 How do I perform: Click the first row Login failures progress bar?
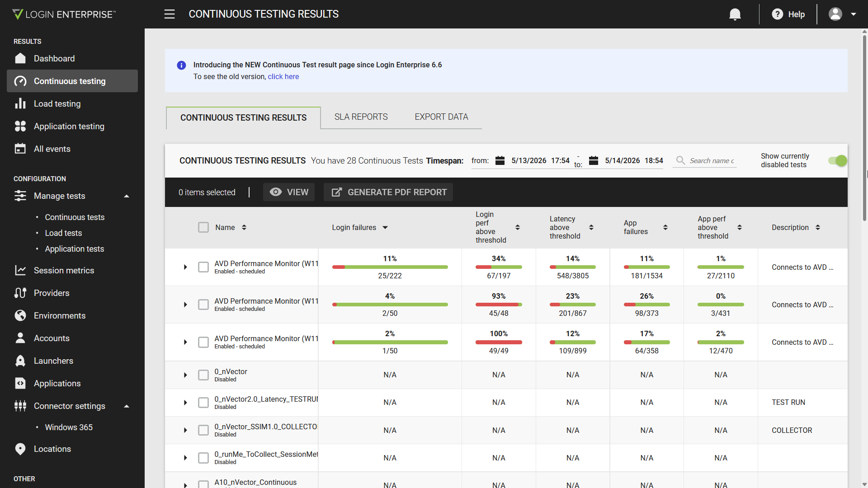[x=390, y=267]
